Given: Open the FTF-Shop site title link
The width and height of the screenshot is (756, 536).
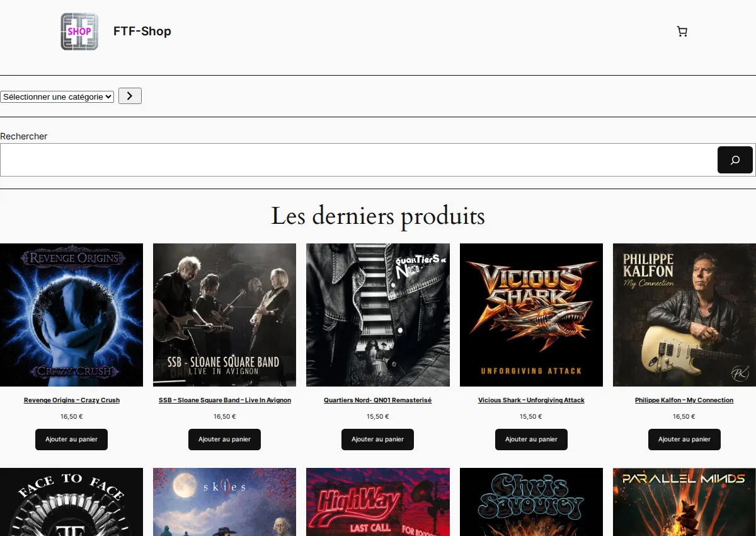Looking at the screenshot, I should click(142, 31).
